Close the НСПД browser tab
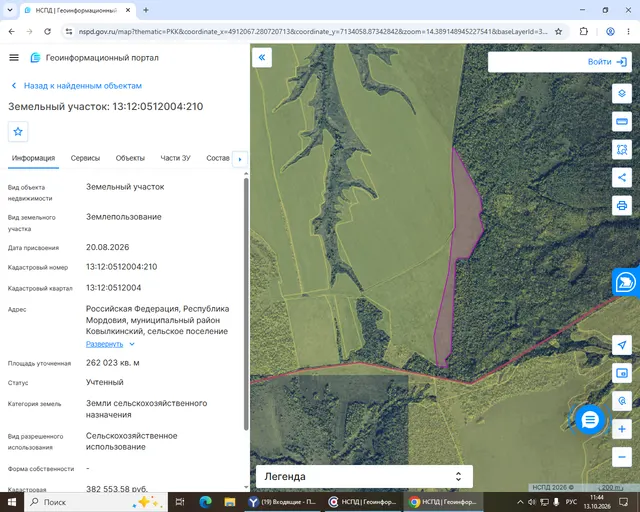Viewport: 640px width, 512px height. pos(128,10)
